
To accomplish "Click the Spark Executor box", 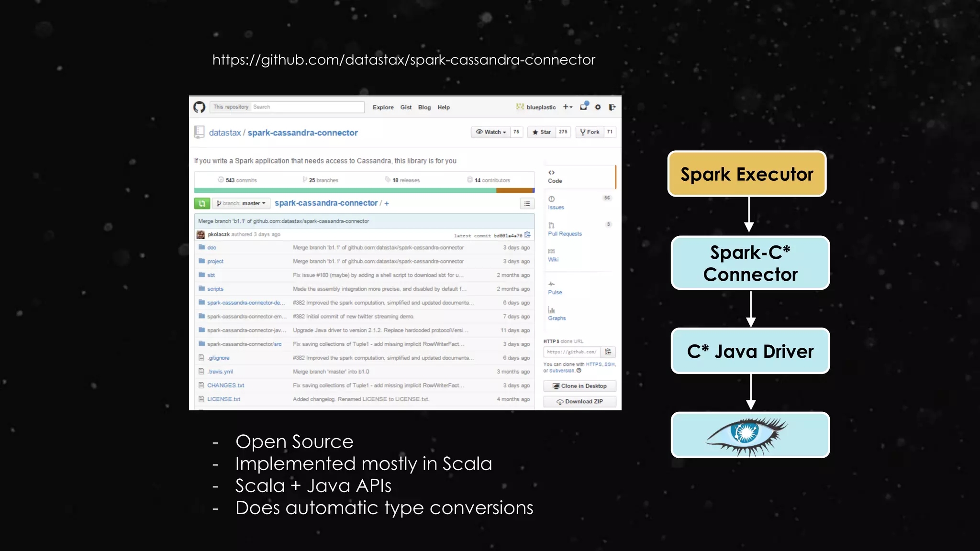I will (x=747, y=174).
